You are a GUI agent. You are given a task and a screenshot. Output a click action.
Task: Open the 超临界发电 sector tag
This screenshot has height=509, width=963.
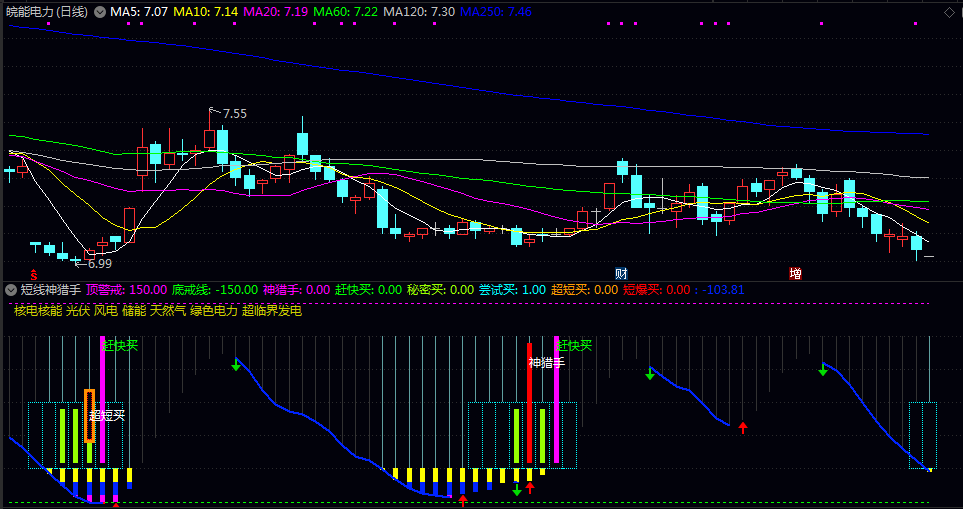pos(272,311)
